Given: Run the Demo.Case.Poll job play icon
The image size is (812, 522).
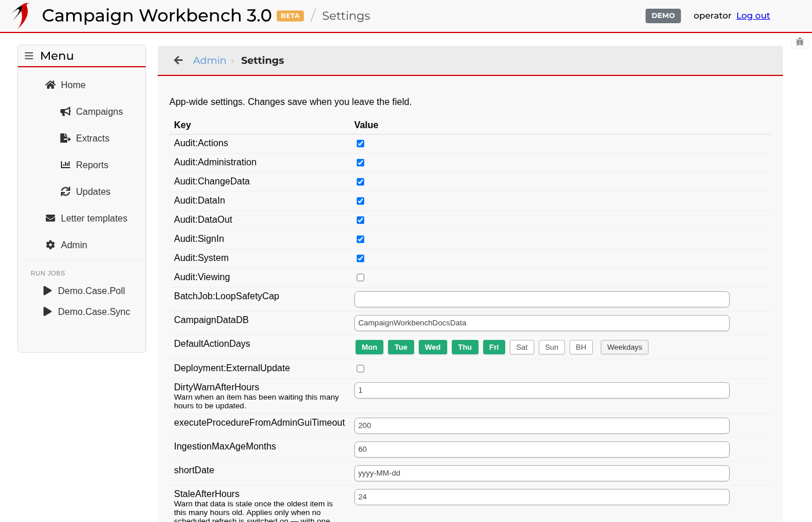Looking at the screenshot, I should pyautogui.click(x=48, y=291).
